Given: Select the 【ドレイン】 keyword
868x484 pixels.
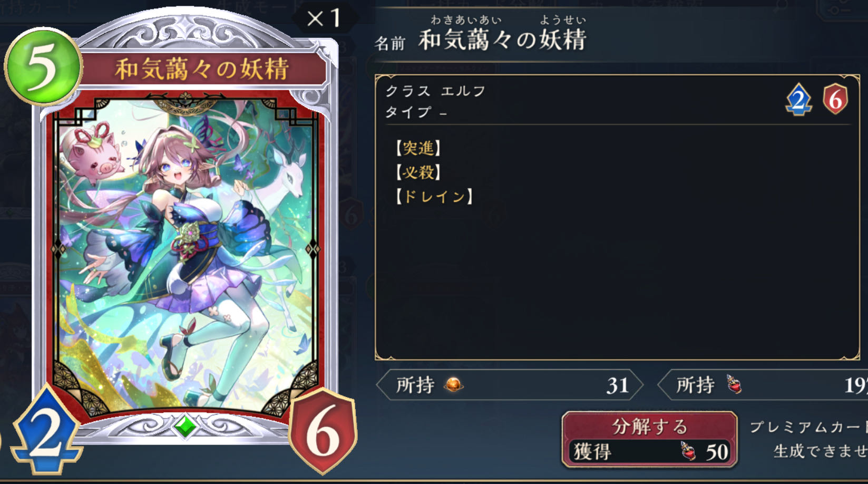Looking at the screenshot, I should [434, 197].
